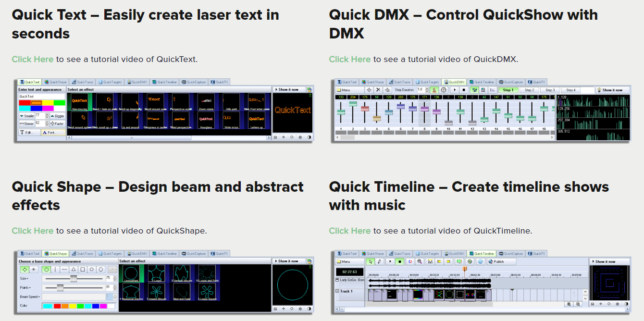
Task: Click the Bigger button in QuickText panel
Action: (x=57, y=116)
